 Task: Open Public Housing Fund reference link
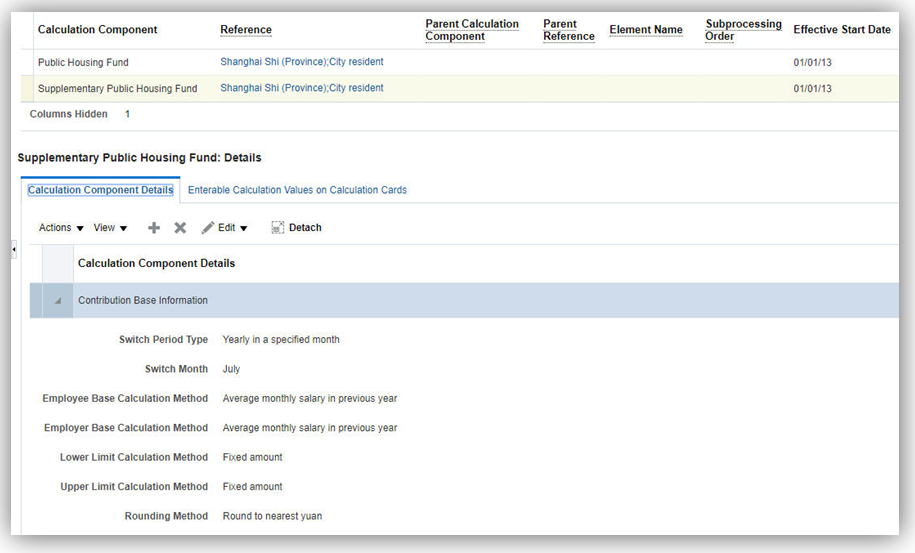pyautogui.click(x=301, y=62)
